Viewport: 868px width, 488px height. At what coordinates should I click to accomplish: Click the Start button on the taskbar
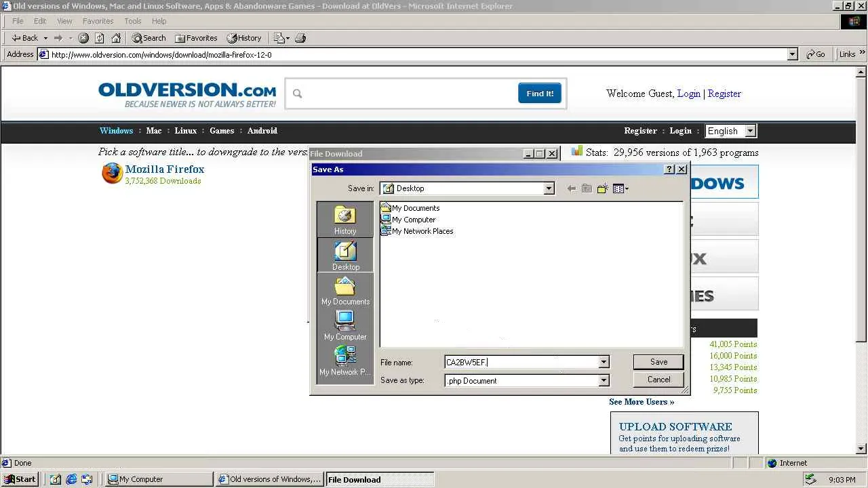(x=20, y=479)
